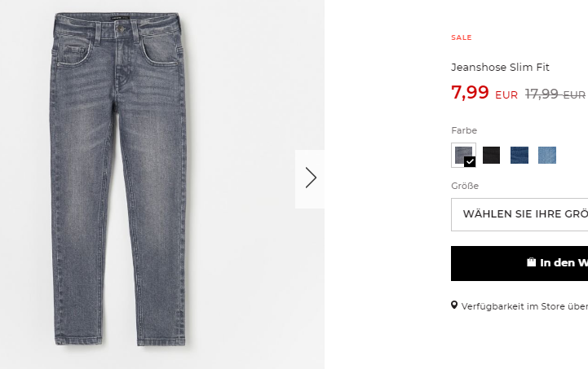Click the Jeanshose Slim Fit title
588x369 pixels.
pyautogui.click(x=500, y=68)
